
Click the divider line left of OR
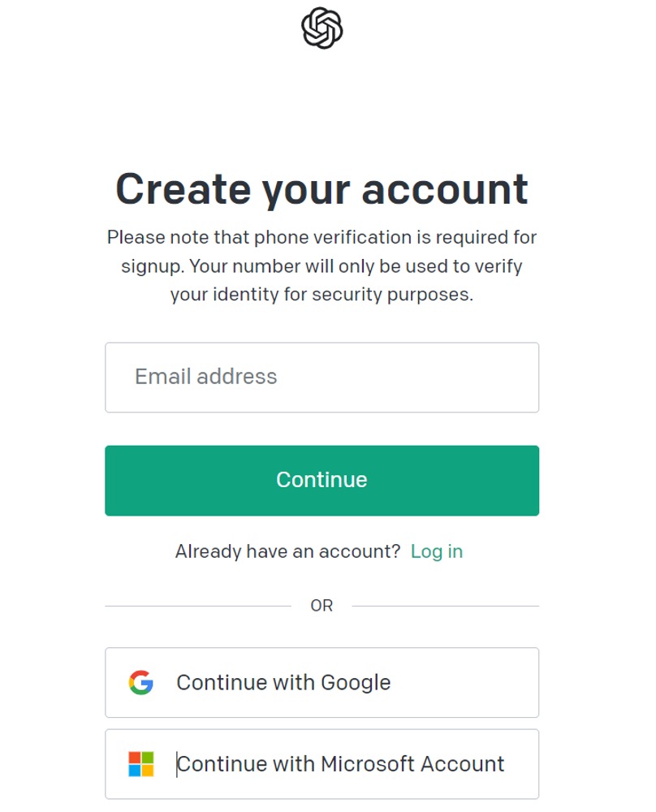click(197, 606)
